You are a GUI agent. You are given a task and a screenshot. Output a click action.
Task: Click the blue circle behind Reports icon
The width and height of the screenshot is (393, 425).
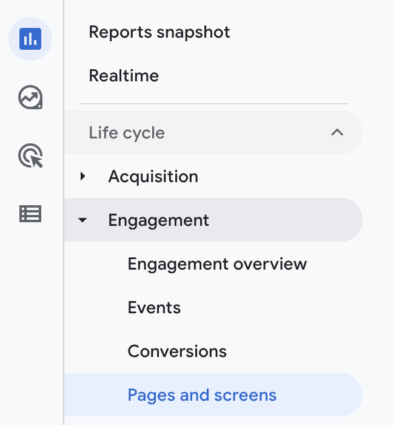(x=30, y=39)
